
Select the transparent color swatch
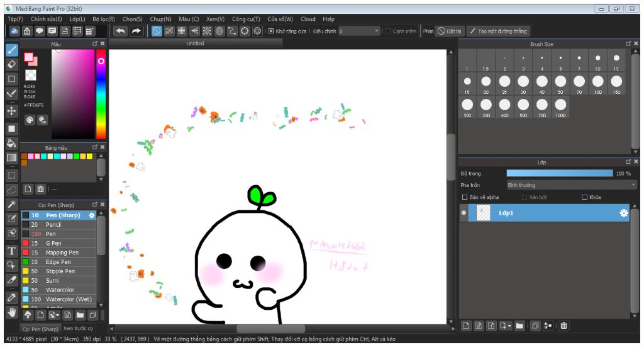(31, 75)
